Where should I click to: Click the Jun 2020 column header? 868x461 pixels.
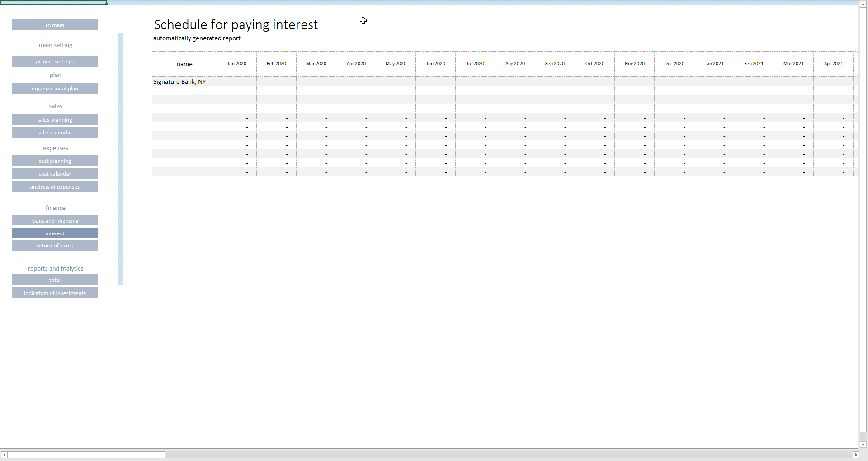436,64
